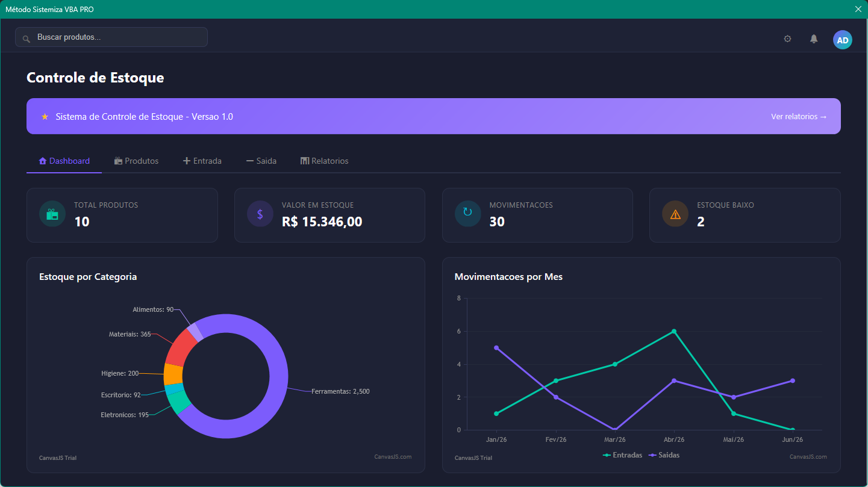Follow the Ver relatorios link
This screenshot has width=868, height=487.
tap(799, 116)
